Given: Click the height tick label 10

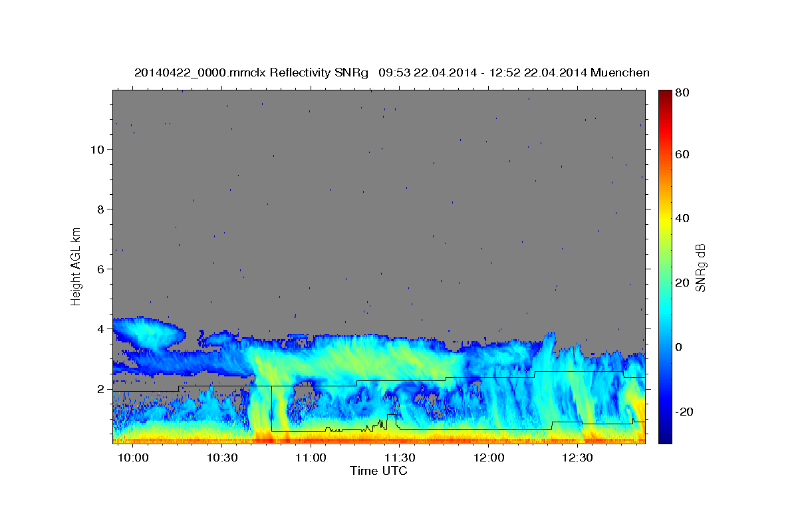Looking at the screenshot, I should pyautogui.click(x=98, y=149).
